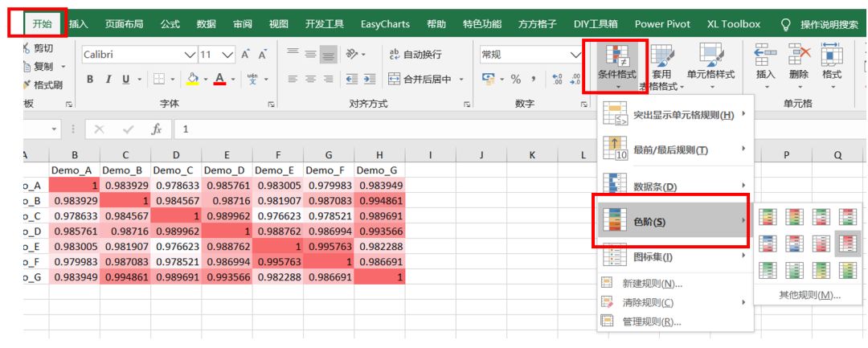Switch to the 公式 (Formulas) tab
The height and width of the screenshot is (348, 868).
[170, 24]
